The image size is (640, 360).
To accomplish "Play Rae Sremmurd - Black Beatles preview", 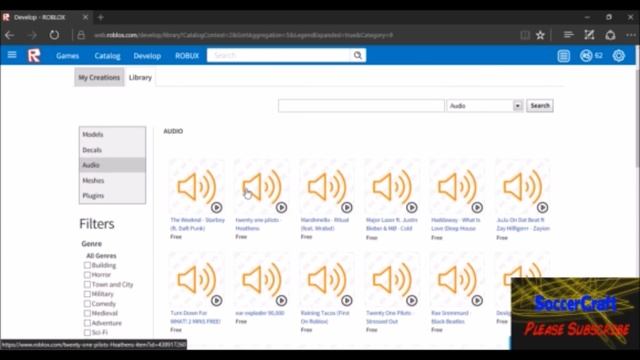I will pos(477,301).
